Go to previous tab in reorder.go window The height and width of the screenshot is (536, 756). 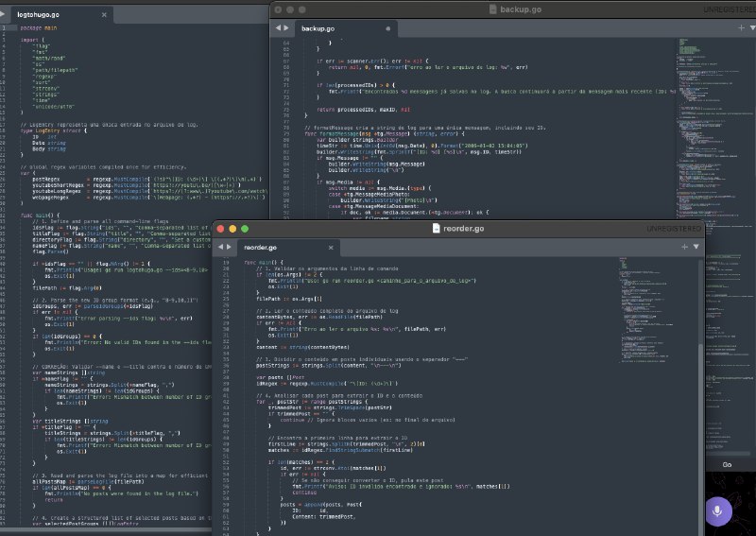pyautogui.click(x=220, y=246)
